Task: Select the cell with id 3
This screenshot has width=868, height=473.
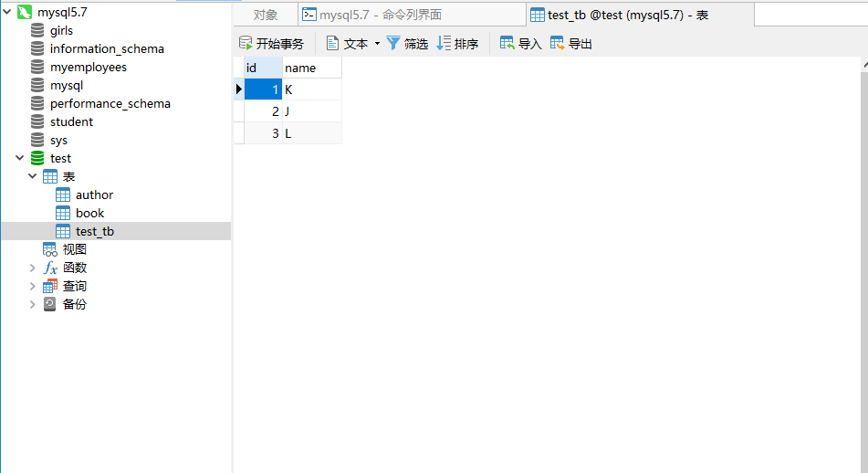Action: (263, 133)
